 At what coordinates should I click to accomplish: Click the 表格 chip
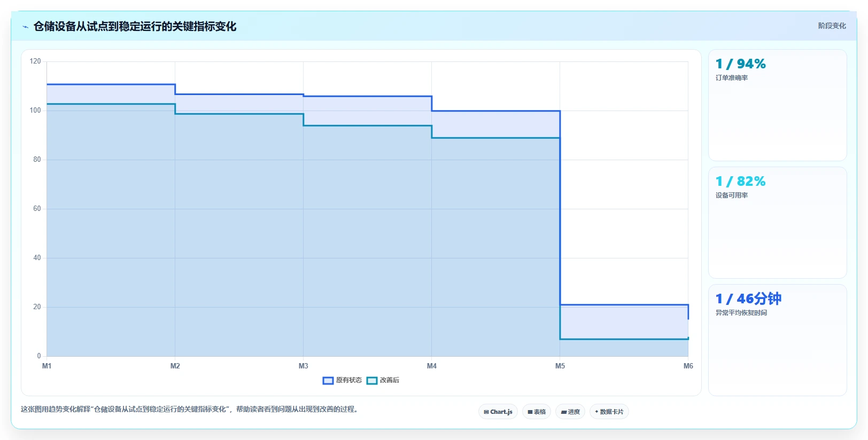click(x=537, y=412)
